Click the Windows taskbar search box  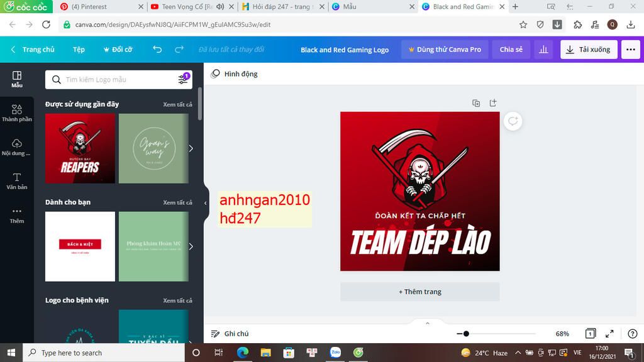(104, 353)
